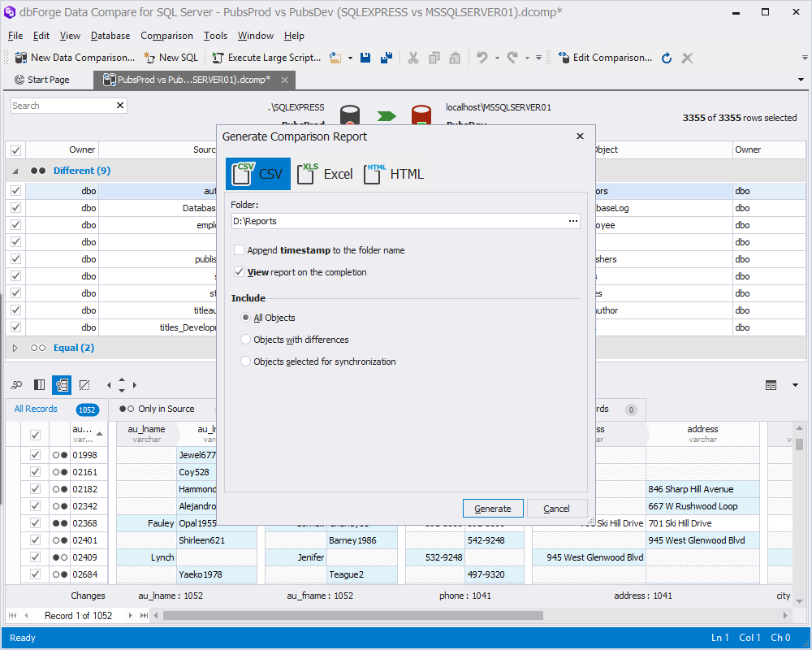The image size is (812, 650).
Task: Click the Stop comparison X icon
Action: pos(687,58)
